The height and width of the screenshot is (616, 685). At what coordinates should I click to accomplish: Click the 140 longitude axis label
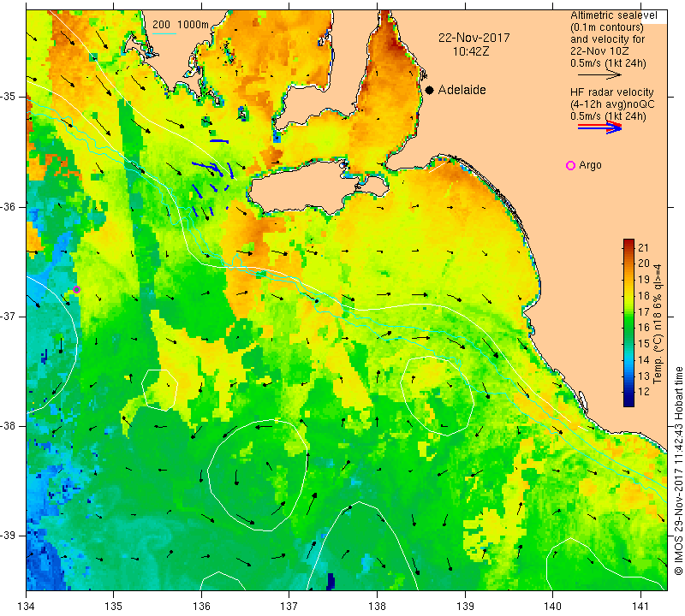(552, 606)
